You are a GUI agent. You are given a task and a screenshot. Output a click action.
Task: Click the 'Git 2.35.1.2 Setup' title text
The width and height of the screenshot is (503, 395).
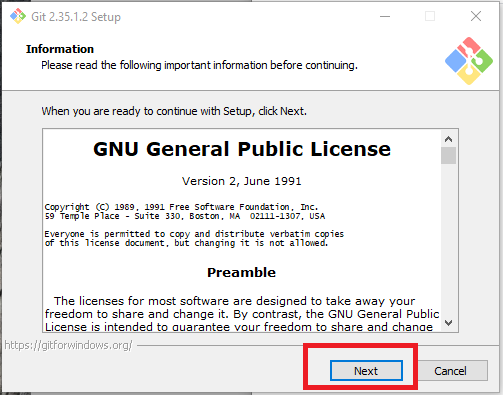pyautogui.click(x=76, y=17)
